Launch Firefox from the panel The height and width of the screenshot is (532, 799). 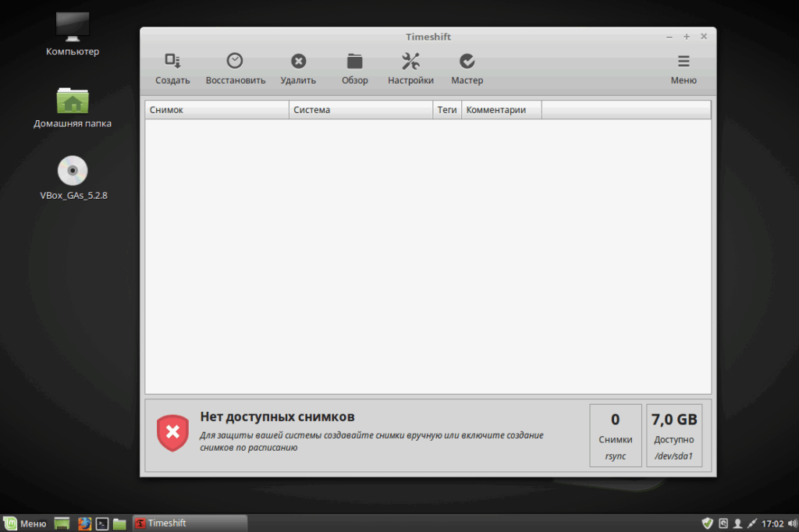click(x=84, y=523)
